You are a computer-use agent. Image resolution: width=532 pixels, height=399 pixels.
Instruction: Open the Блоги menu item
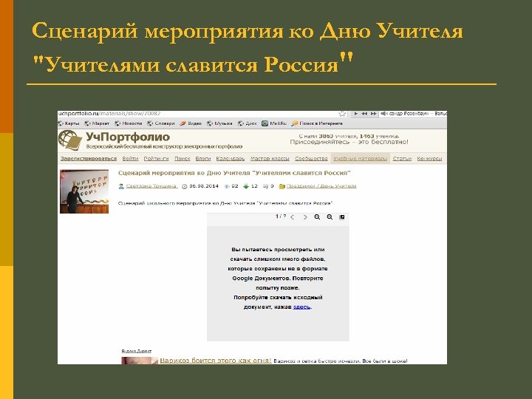203,158
